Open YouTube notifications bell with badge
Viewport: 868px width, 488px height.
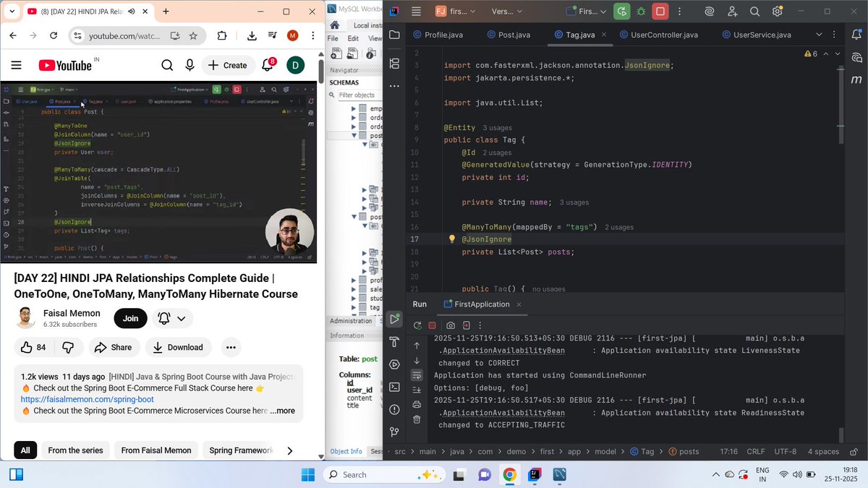tap(268, 65)
